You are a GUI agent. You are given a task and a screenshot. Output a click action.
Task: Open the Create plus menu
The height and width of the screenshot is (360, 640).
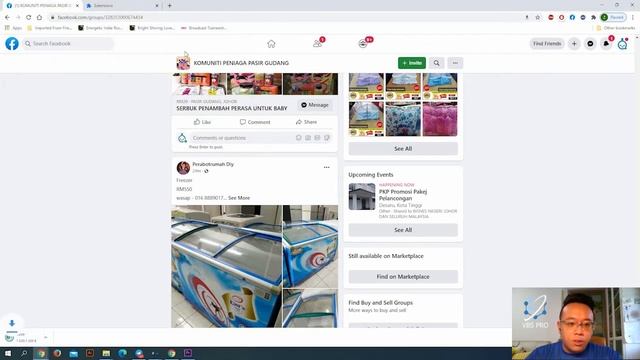[574, 44]
